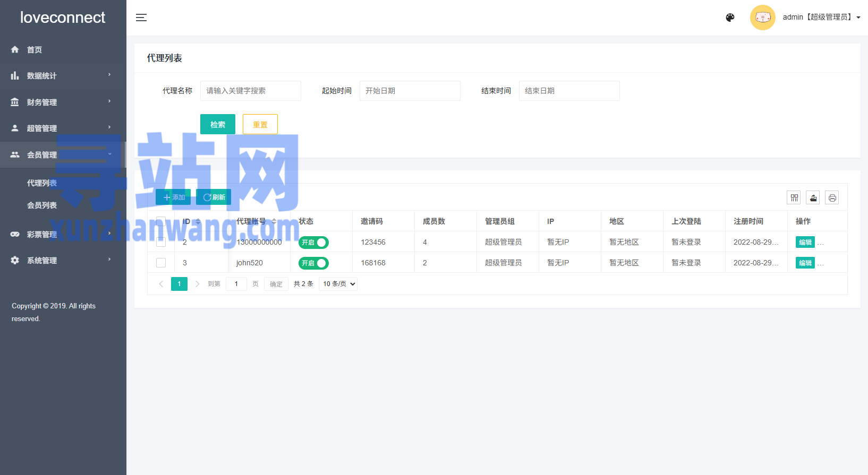Open the theme color palette icon
Image resolution: width=868 pixels, height=475 pixels.
[x=730, y=18]
